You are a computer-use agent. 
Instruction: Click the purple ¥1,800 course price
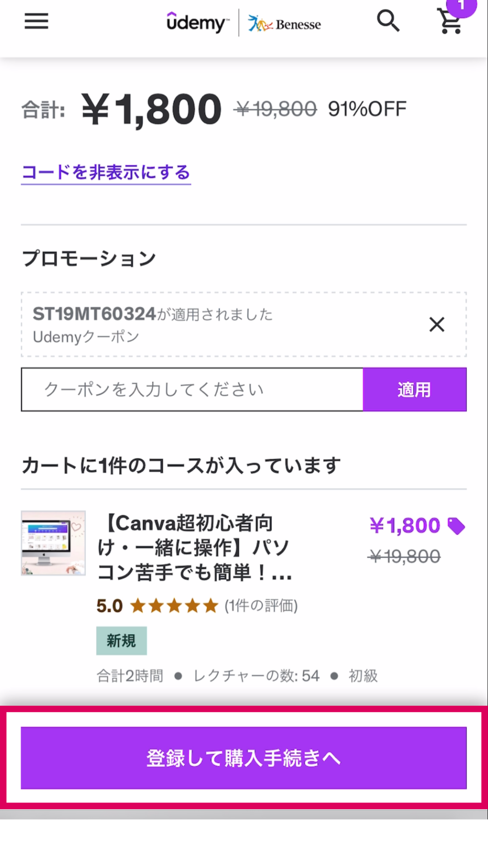click(405, 526)
